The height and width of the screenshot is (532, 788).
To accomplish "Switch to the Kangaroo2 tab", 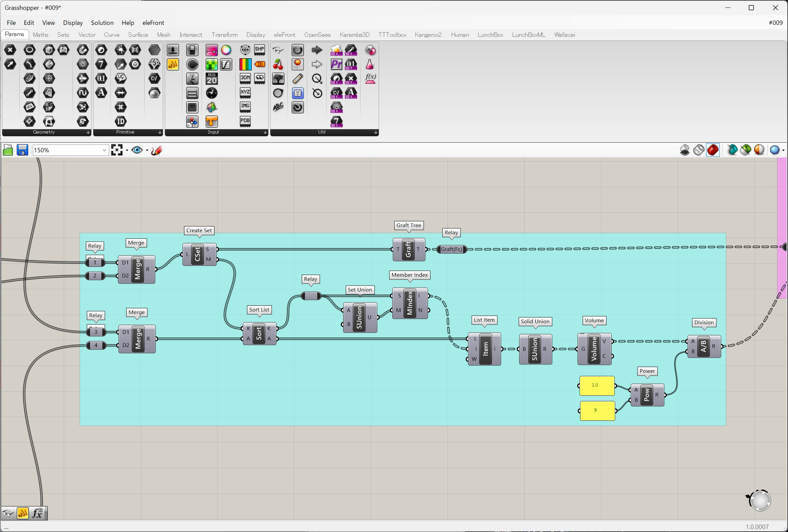I will click(x=428, y=35).
